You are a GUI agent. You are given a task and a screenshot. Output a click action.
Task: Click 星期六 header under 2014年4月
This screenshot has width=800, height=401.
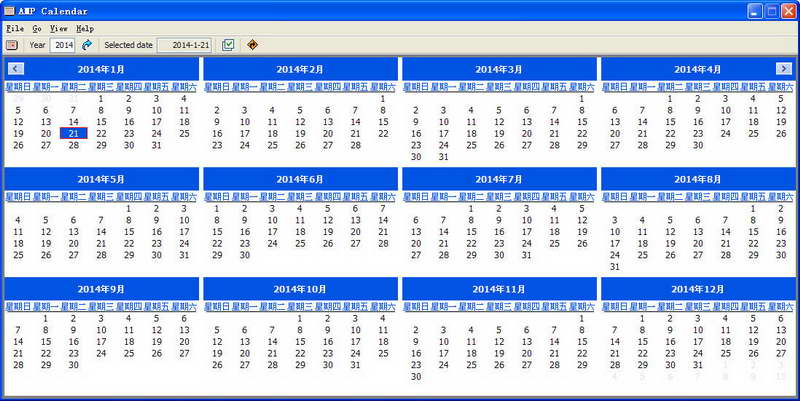pos(781,87)
